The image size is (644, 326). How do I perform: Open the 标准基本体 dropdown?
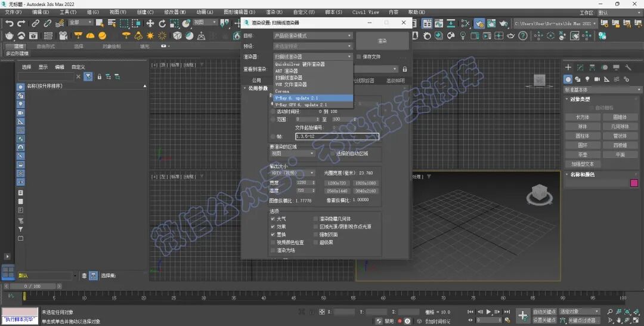[x=603, y=90]
